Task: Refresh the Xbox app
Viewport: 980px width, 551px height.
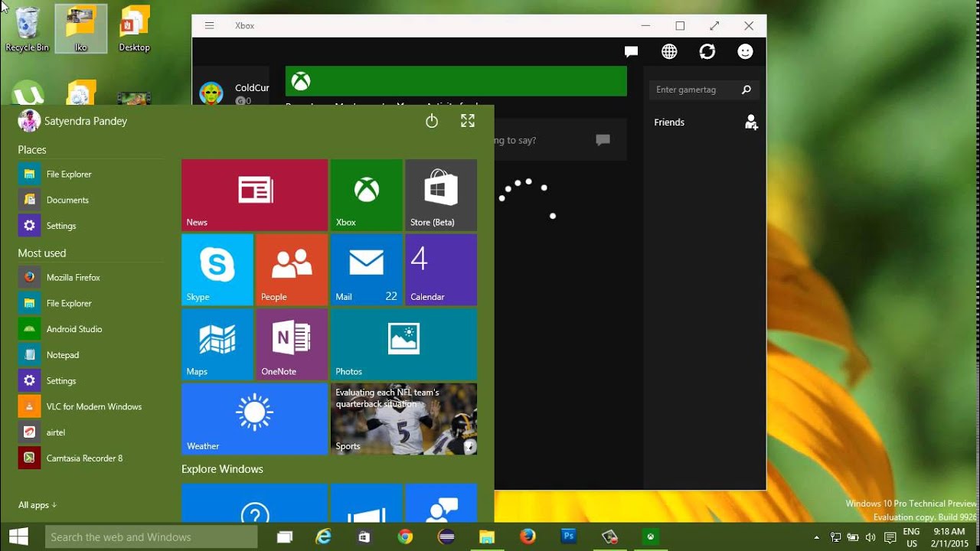Action: (707, 51)
